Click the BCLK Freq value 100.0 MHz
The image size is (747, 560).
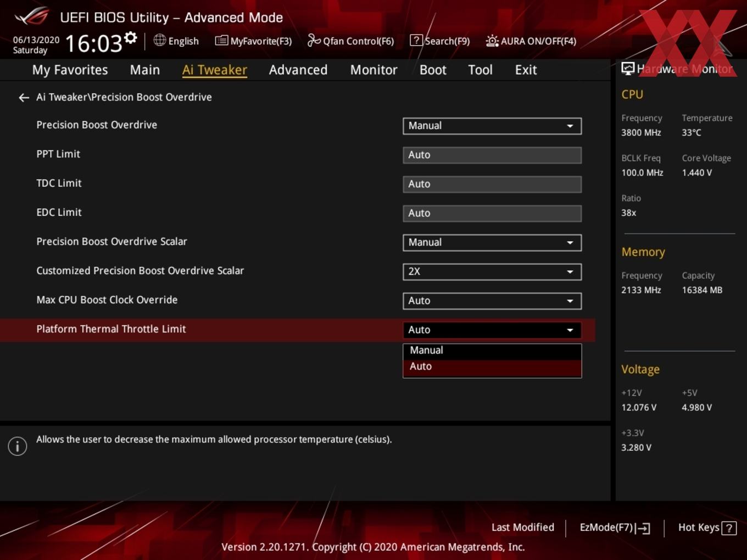[x=642, y=172]
